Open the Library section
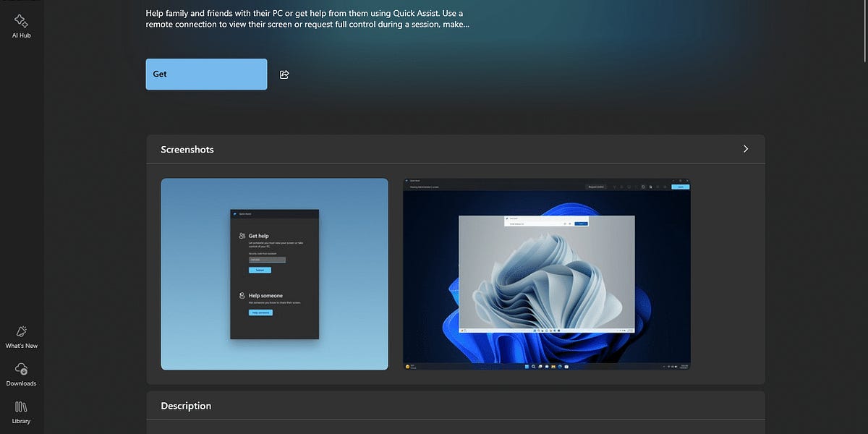 21,412
